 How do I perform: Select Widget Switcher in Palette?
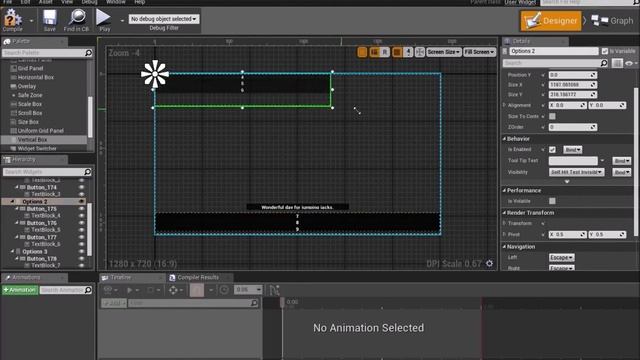37,149
